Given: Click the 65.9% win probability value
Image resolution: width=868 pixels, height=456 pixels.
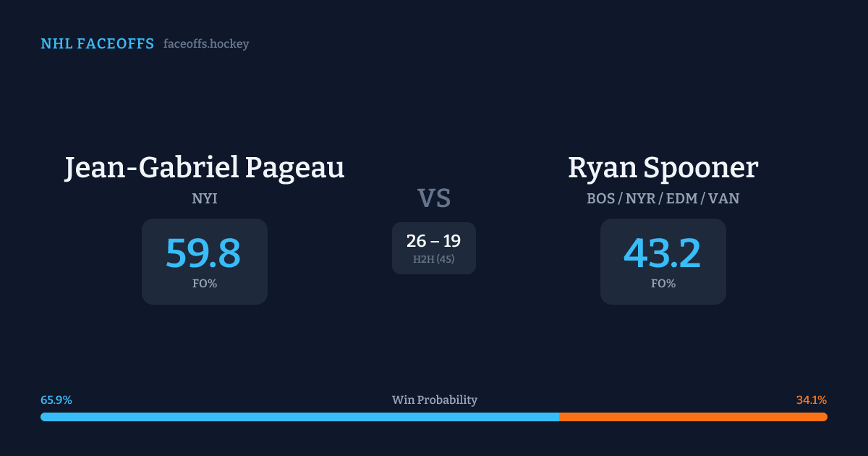Looking at the screenshot, I should coord(56,400).
